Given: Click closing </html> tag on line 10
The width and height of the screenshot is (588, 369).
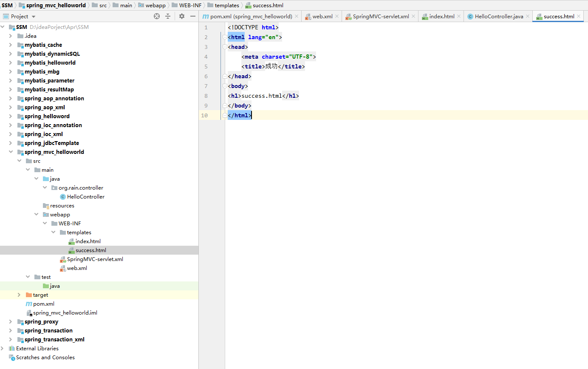Looking at the screenshot, I should point(240,115).
